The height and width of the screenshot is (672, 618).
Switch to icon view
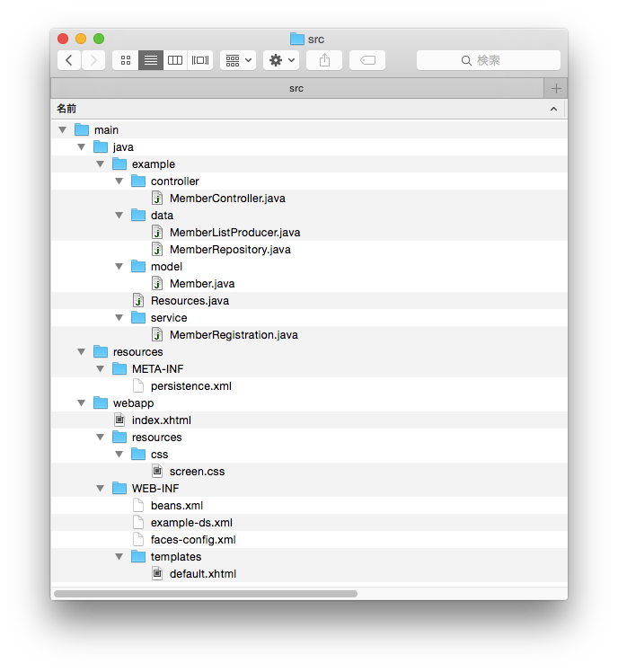click(126, 60)
